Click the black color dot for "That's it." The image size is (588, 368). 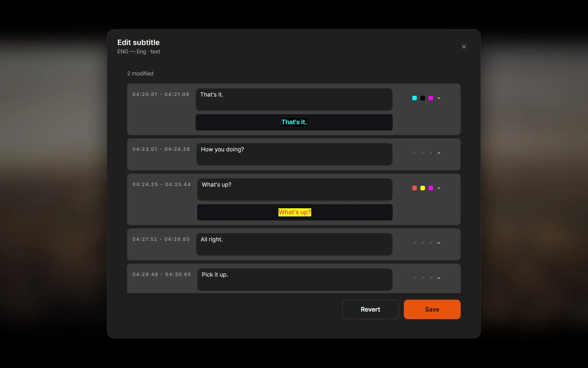423,98
